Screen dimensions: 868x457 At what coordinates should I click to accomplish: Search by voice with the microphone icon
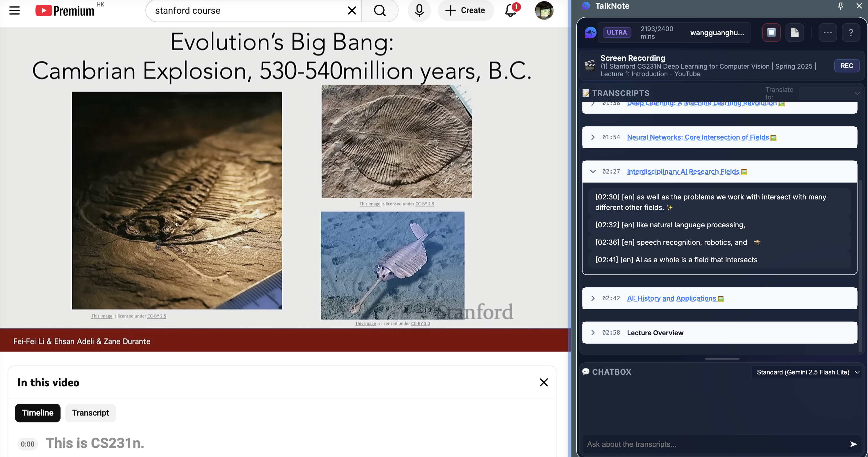click(419, 10)
